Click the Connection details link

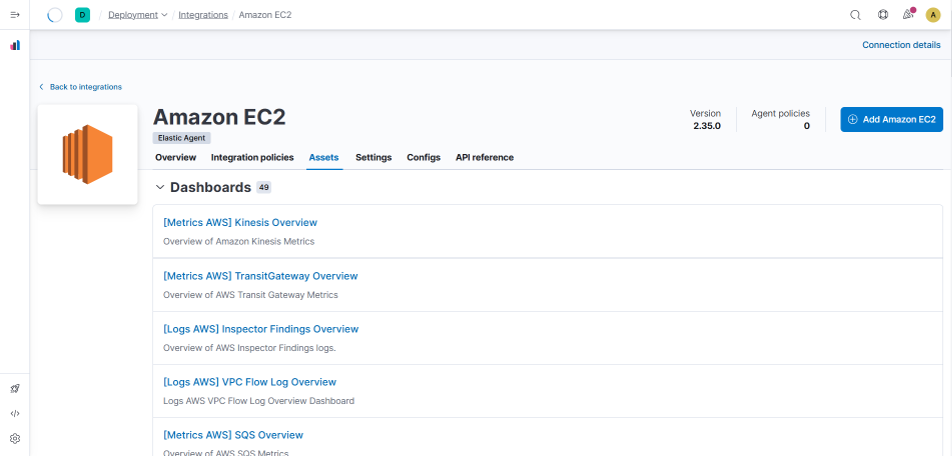tap(900, 45)
